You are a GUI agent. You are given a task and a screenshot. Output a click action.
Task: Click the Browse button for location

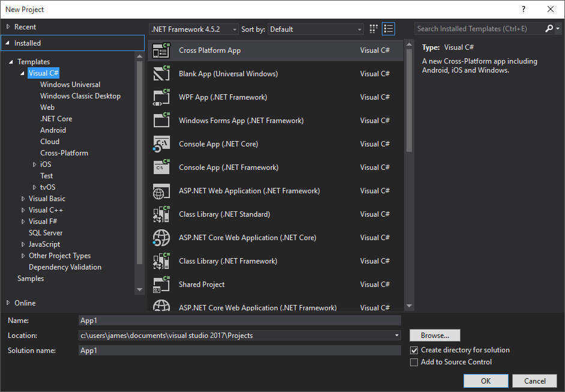pyautogui.click(x=435, y=335)
